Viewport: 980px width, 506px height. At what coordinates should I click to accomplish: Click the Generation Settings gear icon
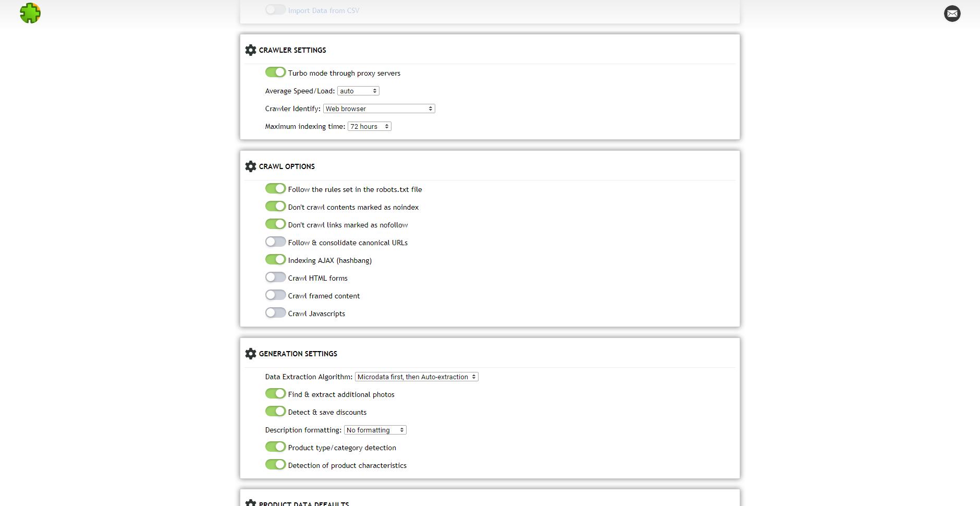tap(251, 354)
